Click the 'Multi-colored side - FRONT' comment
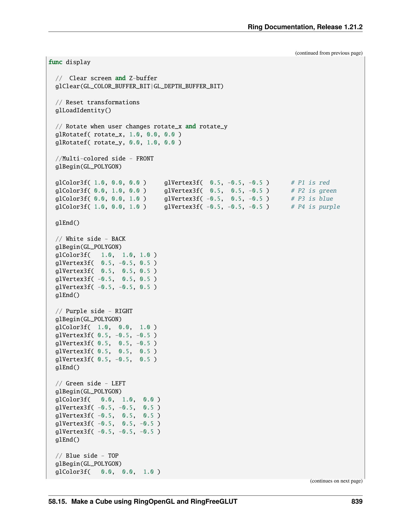 point(104,159)
